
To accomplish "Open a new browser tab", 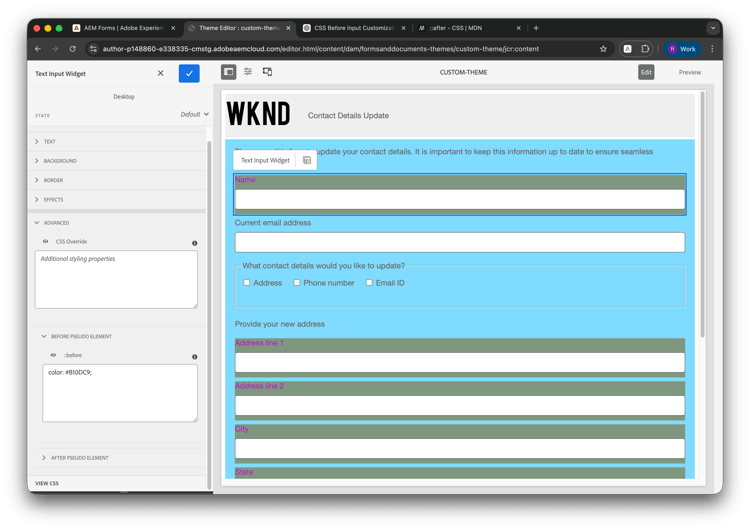I will [x=536, y=28].
